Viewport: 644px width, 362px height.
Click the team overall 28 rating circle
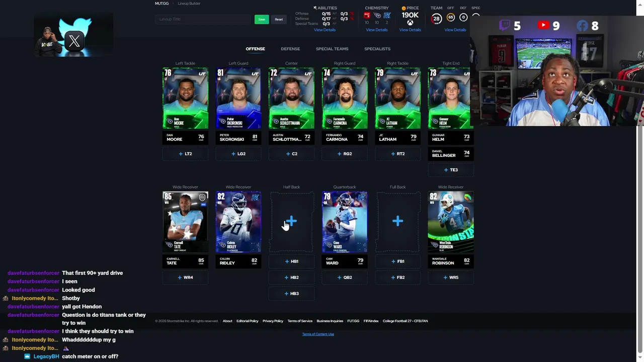(x=436, y=18)
